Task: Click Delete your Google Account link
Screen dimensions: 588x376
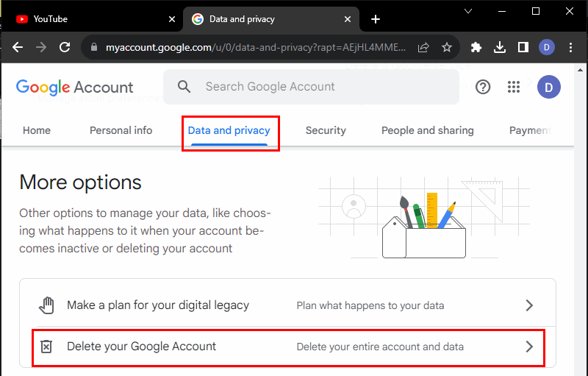Action: click(141, 347)
